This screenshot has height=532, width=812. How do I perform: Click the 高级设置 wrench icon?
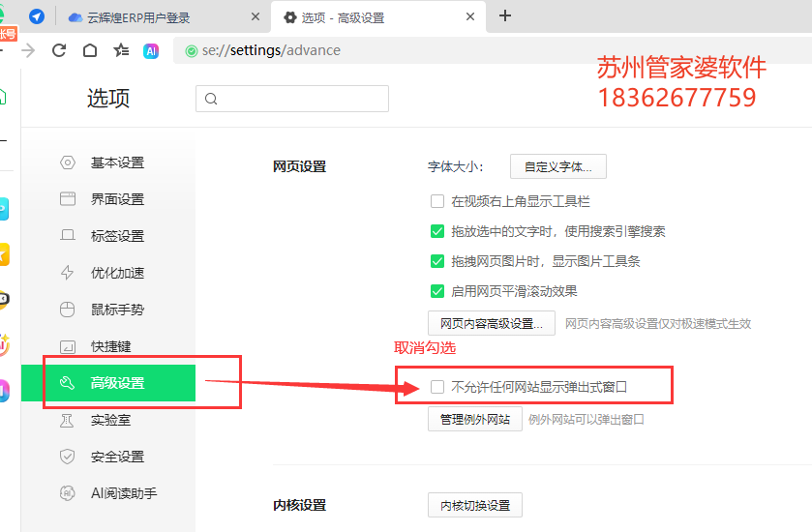coord(68,383)
